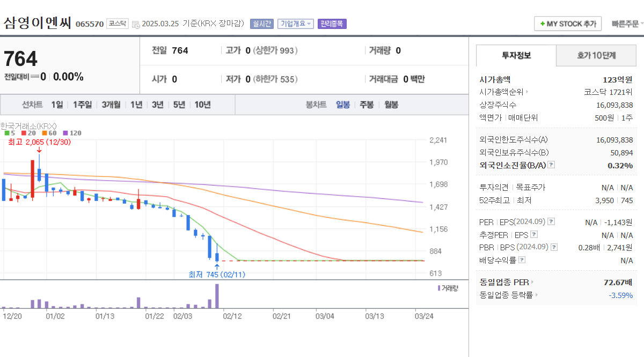
Task: Select the 일봉 candlestick chart
Action: [343, 105]
